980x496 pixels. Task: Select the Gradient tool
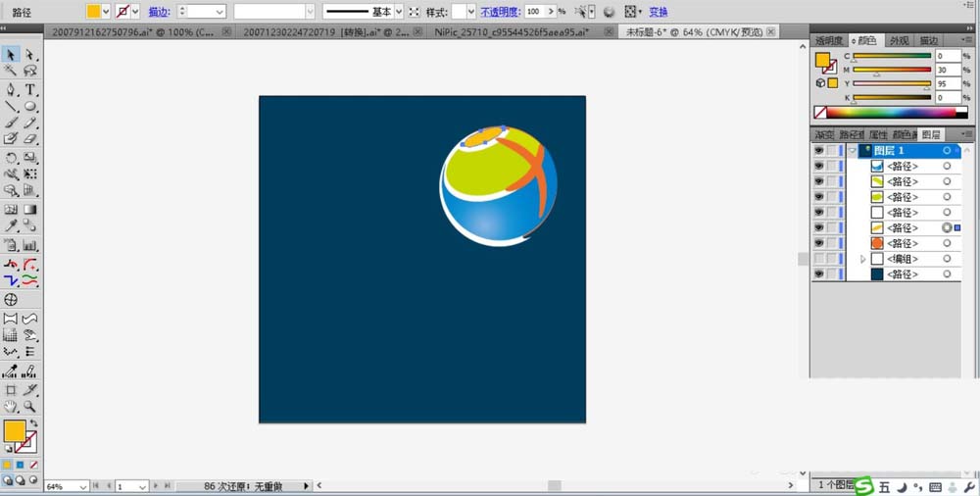29,210
